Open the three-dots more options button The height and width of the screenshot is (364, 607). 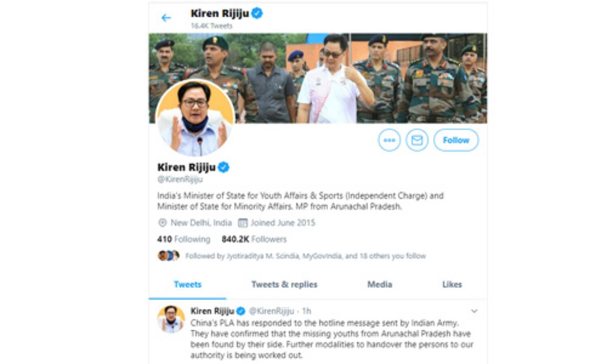pos(389,140)
